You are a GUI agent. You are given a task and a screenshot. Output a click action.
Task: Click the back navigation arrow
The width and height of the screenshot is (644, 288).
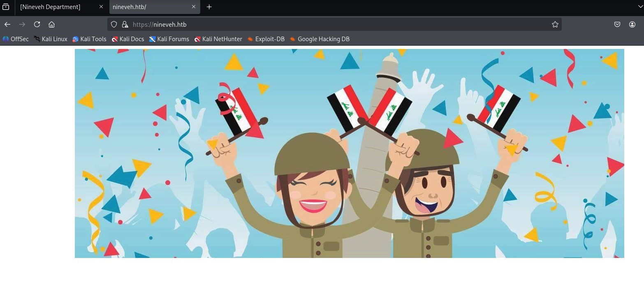(x=7, y=24)
